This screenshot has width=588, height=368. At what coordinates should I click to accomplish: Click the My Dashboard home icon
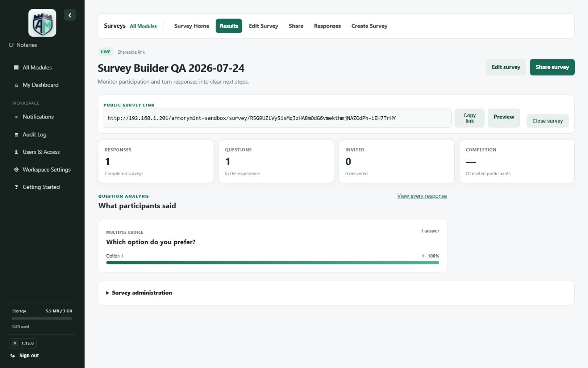[16, 85]
